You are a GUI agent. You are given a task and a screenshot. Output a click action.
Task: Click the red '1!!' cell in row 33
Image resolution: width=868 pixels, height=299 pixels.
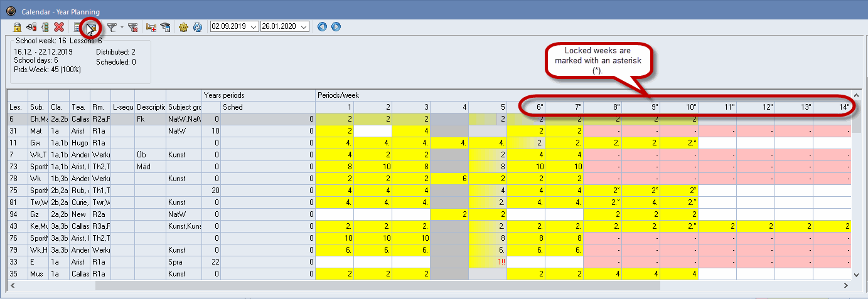[488, 261]
